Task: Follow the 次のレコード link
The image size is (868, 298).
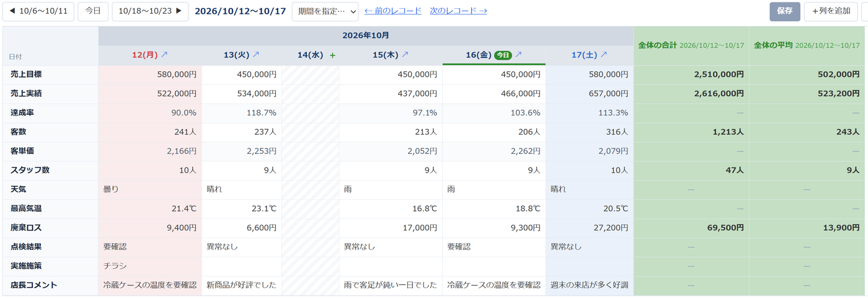Action: click(458, 11)
